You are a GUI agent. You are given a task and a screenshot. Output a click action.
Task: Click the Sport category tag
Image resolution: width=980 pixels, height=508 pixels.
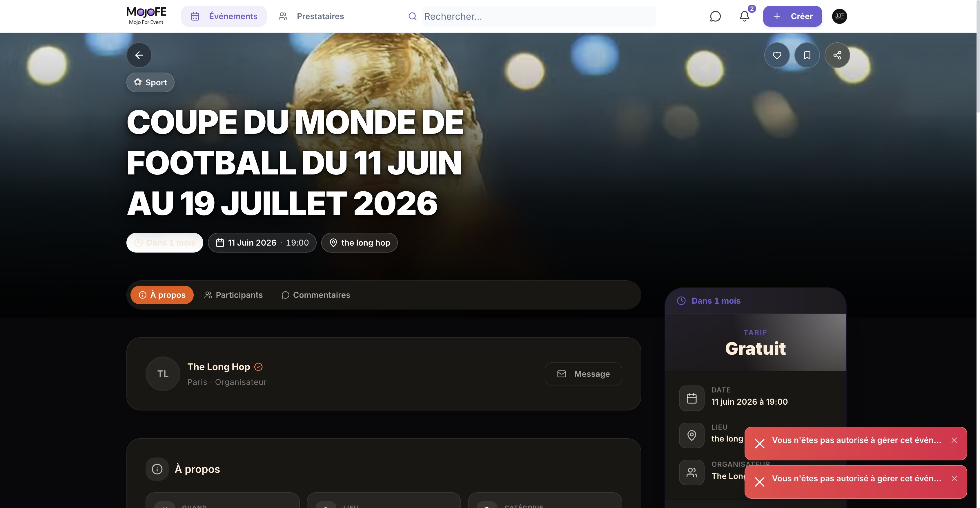pos(150,83)
